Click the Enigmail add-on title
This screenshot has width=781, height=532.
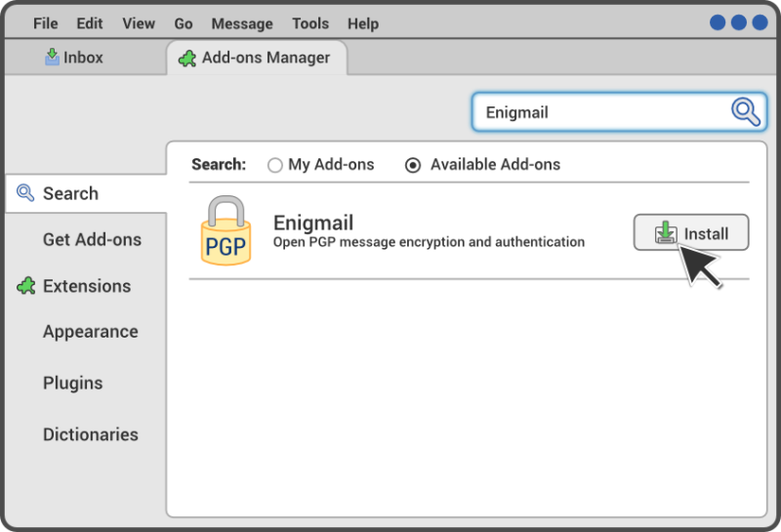[x=313, y=223]
